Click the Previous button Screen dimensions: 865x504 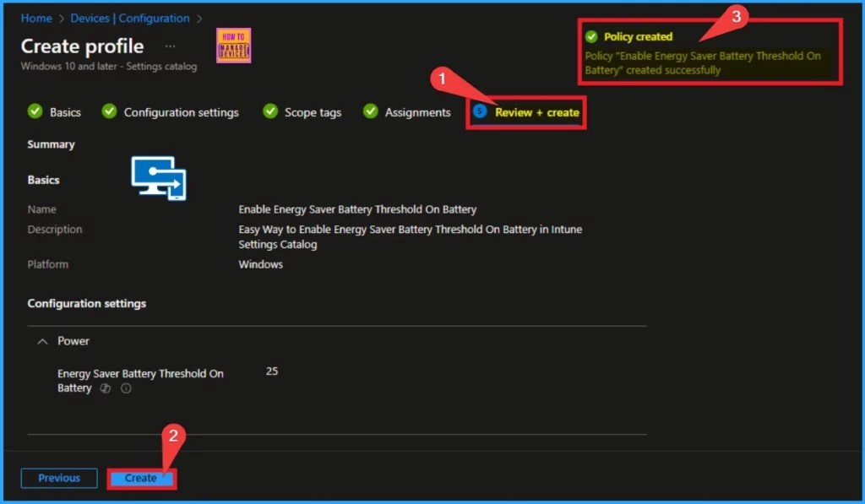pyautogui.click(x=59, y=478)
